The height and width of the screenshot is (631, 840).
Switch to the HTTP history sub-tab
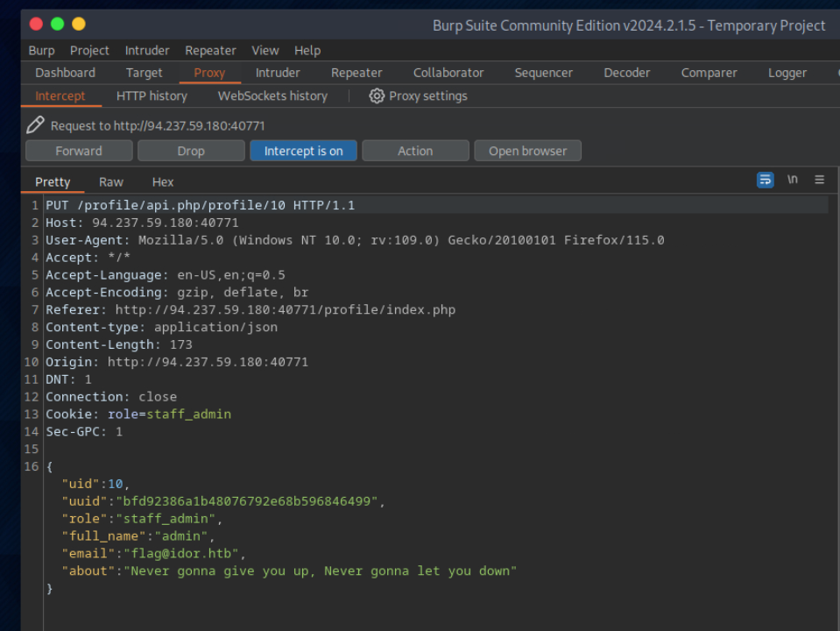[152, 96]
